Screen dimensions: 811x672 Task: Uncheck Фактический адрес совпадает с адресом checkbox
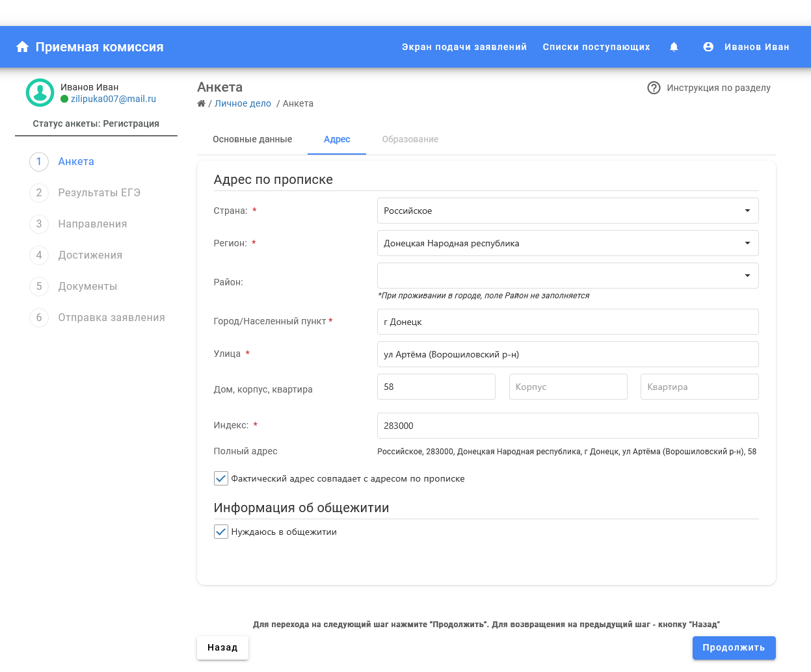click(221, 478)
